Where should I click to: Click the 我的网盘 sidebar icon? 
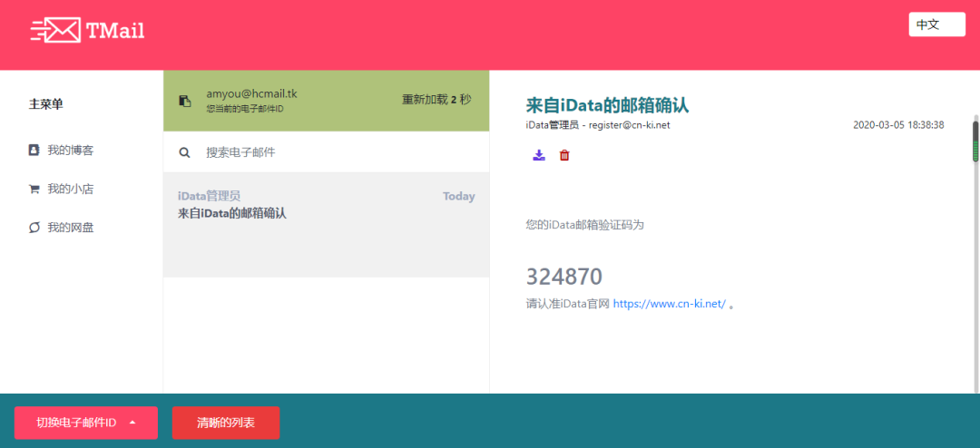pyautogui.click(x=34, y=228)
